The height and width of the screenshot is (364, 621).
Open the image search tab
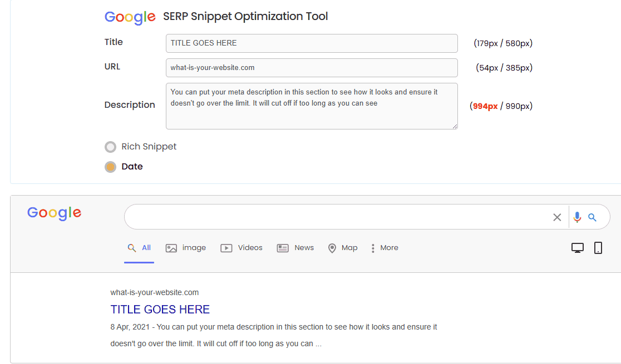[x=186, y=248]
